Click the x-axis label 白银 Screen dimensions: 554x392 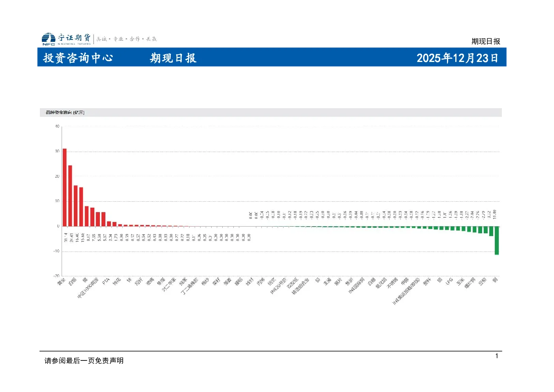(72, 282)
